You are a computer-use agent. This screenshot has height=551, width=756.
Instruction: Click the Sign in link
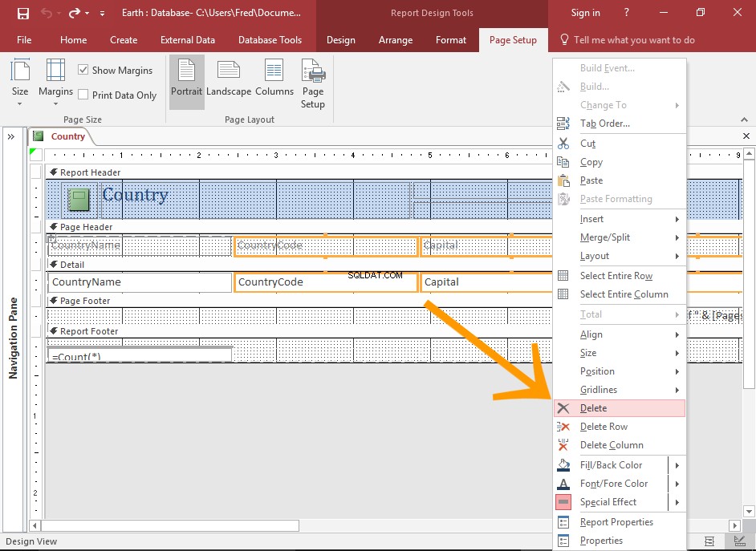point(585,13)
